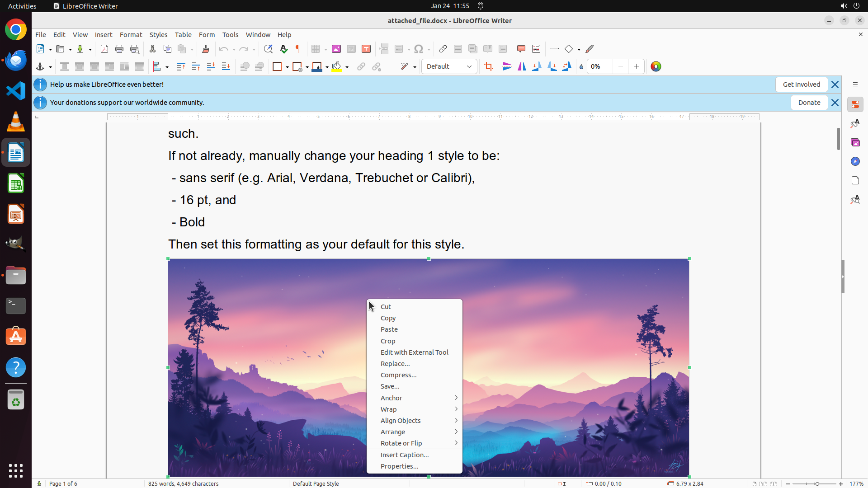Open the Clone Formatting paintbrush tool

coord(206,49)
